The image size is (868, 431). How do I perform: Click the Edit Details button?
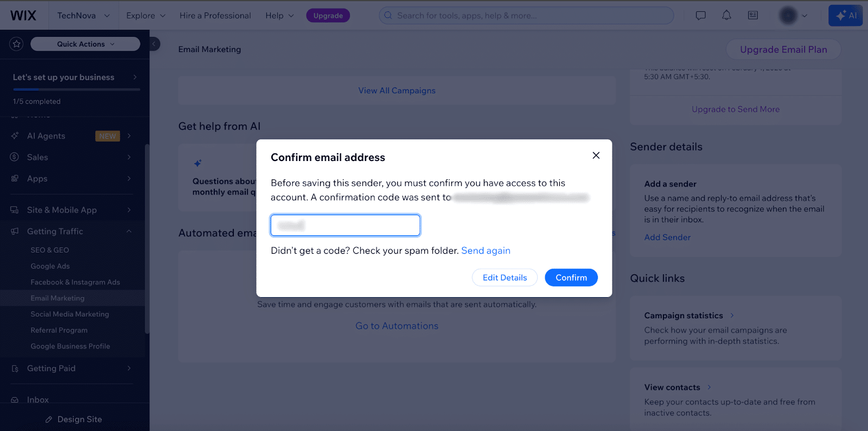(505, 278)
